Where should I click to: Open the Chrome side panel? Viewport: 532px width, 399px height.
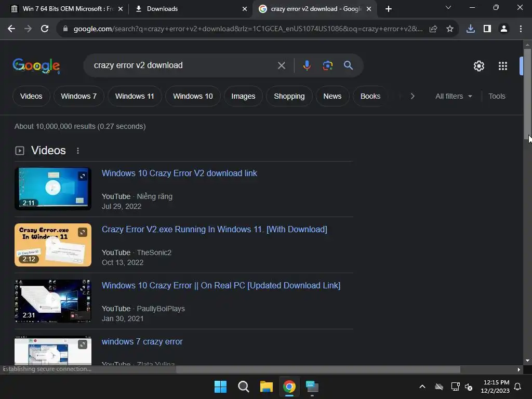487,29
